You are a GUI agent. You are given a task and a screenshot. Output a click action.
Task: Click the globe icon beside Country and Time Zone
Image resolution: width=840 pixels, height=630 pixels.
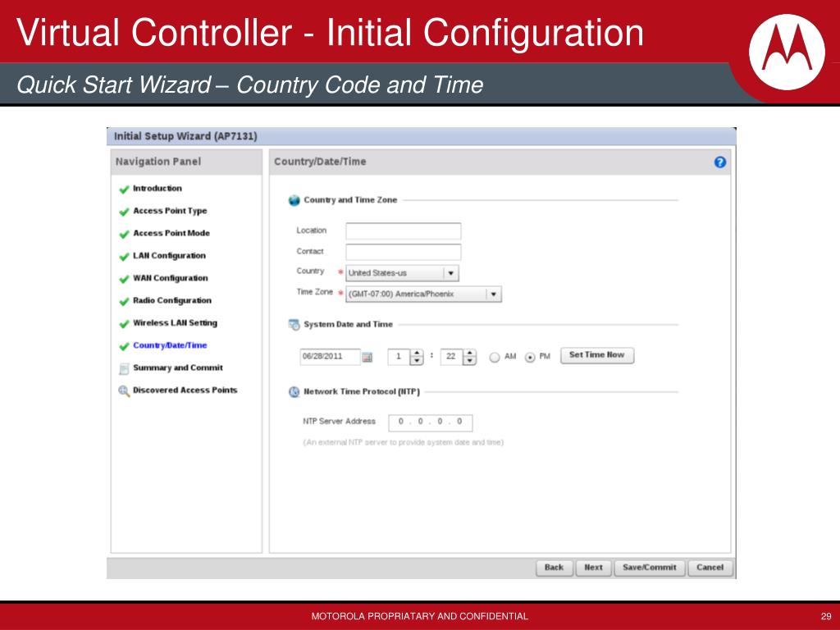294,200
